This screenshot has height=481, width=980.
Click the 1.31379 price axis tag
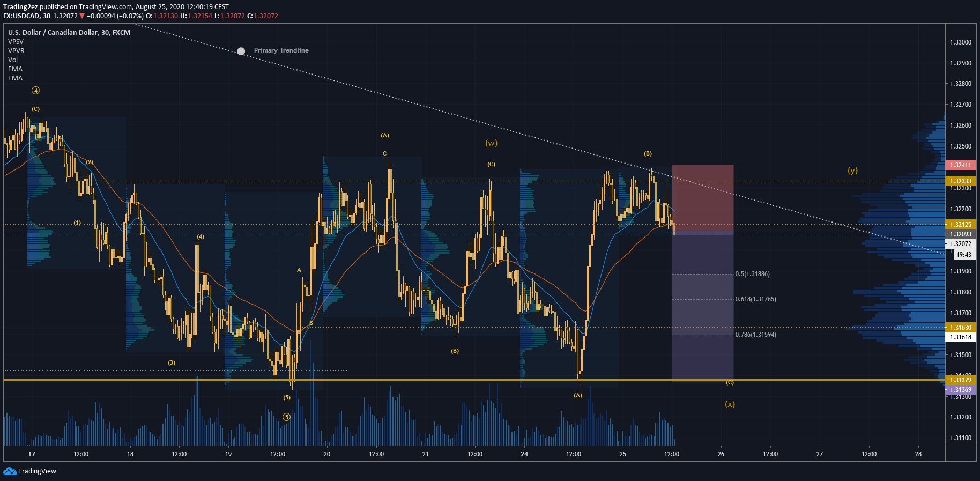pos(961,380)
